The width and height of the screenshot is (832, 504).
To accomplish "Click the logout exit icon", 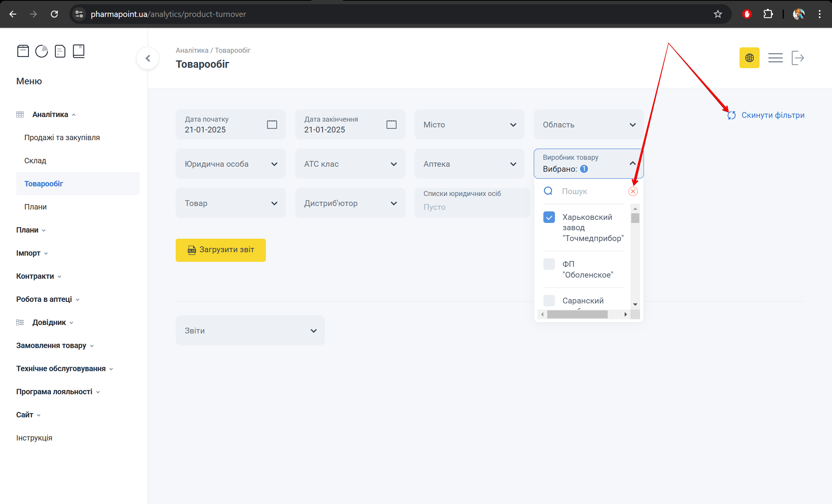I will pyautogui.click(x=797, y=58).
